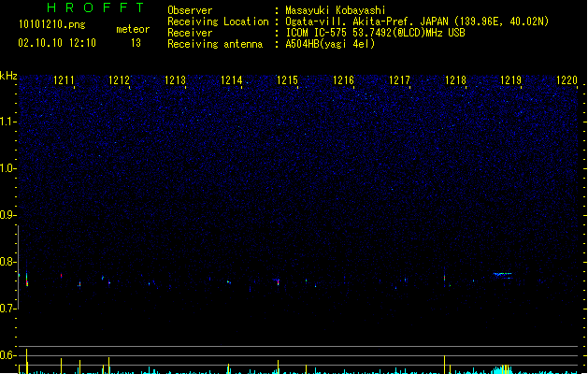
Task: Click the 'meteor' count label
Action: (133, 29)
